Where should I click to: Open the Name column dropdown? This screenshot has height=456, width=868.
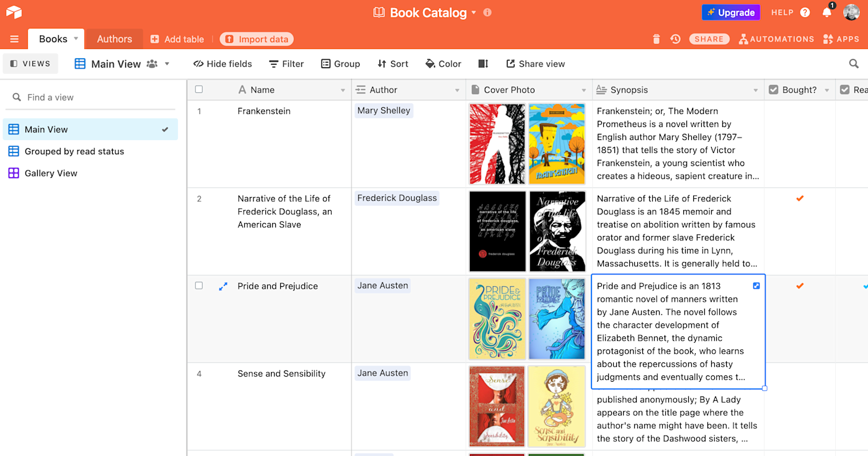(x=343, y=90)
